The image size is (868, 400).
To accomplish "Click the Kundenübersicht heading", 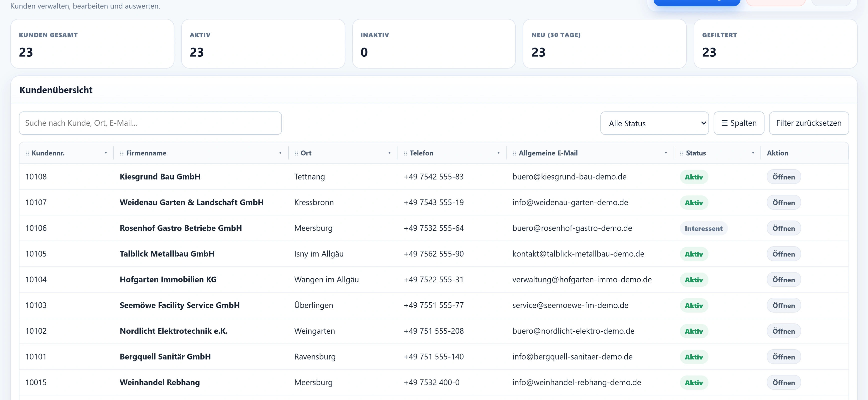I will 56,90.
